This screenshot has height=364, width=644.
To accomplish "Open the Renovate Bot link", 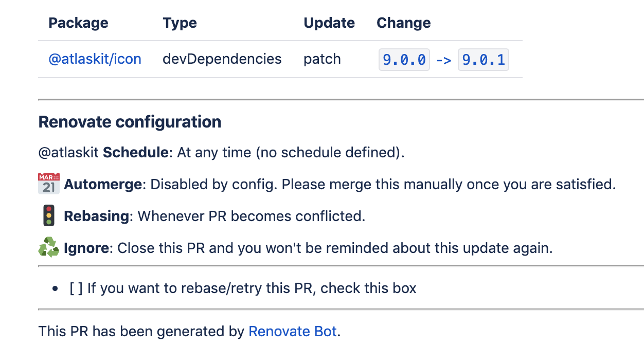I will coord(293,332).
